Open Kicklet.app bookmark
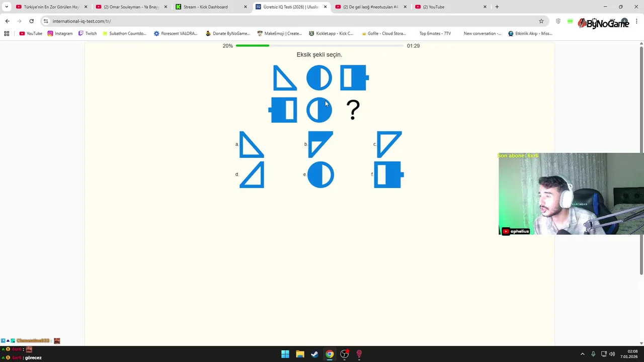The width and height of the screenshot is (644, 362). click(x=331, y=33)
